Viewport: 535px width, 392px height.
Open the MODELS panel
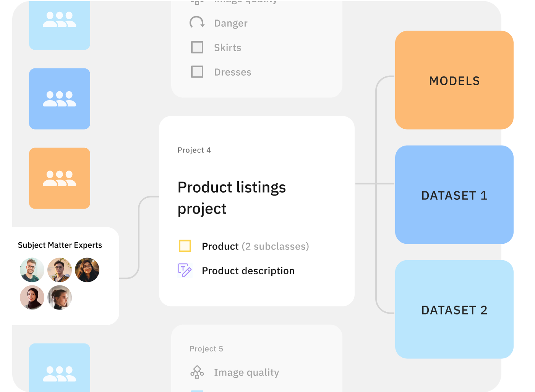(x=454, y=81)
